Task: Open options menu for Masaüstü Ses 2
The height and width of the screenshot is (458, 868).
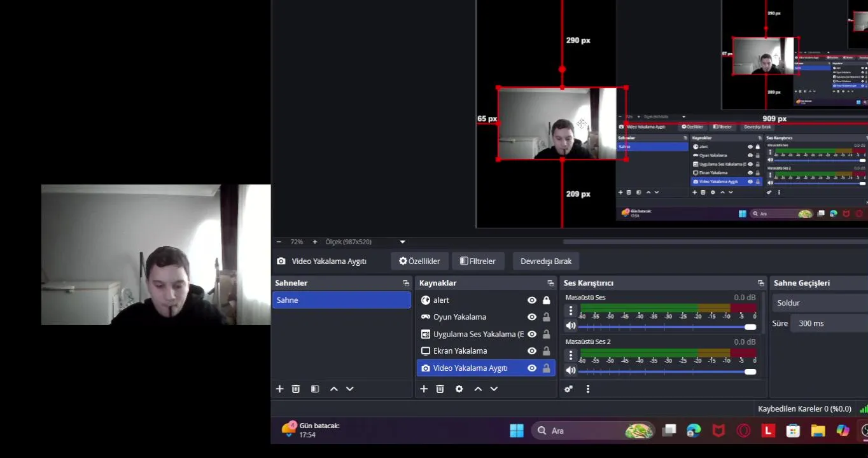Action: click(x=571, y=355)
